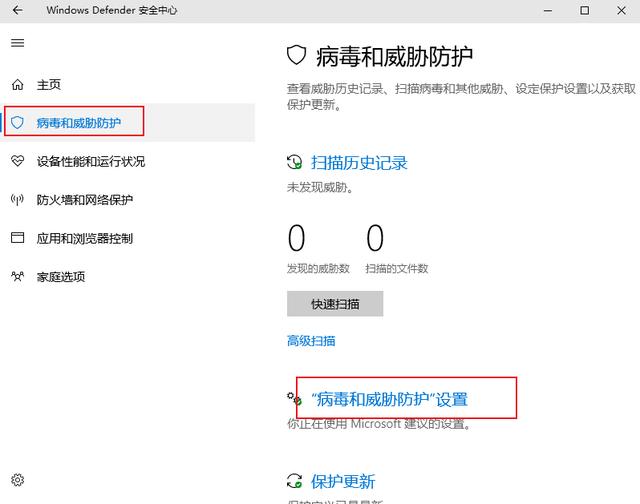Open 家庭选项 section
This screenshot has height=504, width=640.
pos(61,277)
